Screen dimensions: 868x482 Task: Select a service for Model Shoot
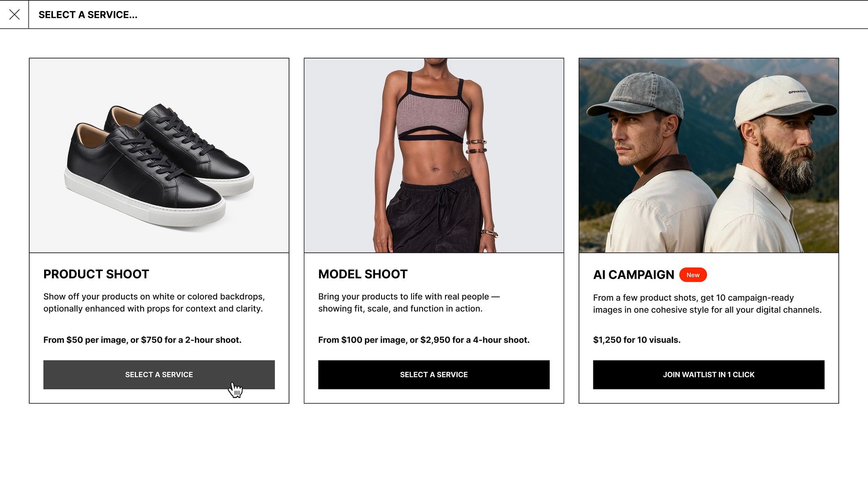point(434,374)
